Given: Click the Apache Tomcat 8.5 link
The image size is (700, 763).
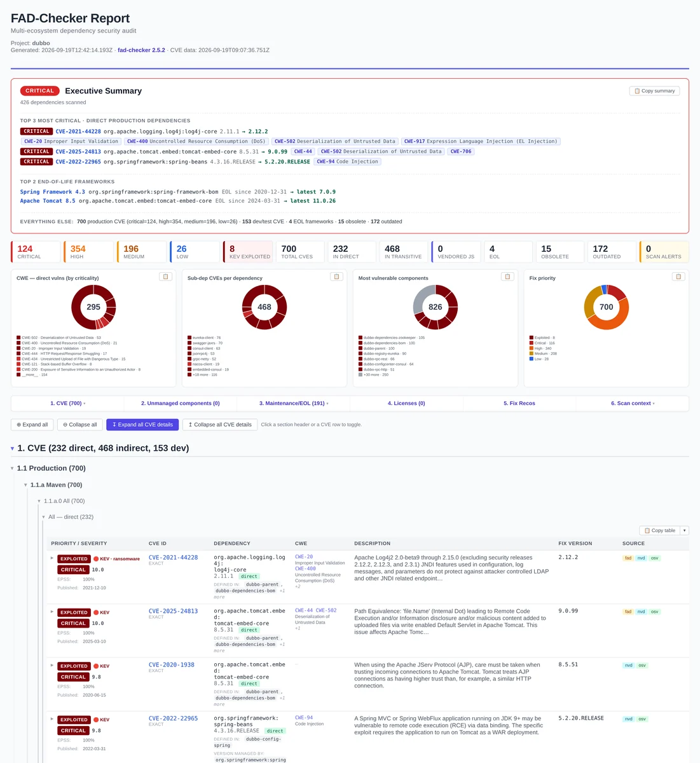Looking at the screenshot, I should [x=48, y=201].
